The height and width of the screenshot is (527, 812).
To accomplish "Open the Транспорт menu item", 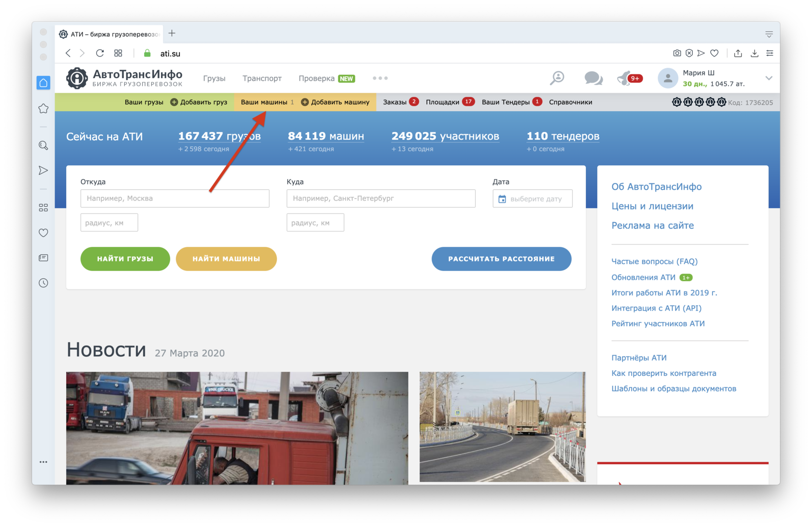I will tap(262, 78).
